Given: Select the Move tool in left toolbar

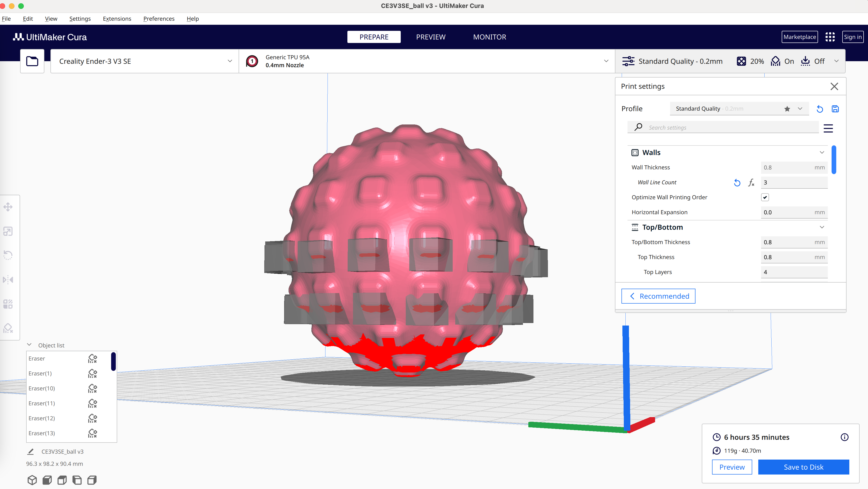Looking at the screenshot, I should pos(8,207).
